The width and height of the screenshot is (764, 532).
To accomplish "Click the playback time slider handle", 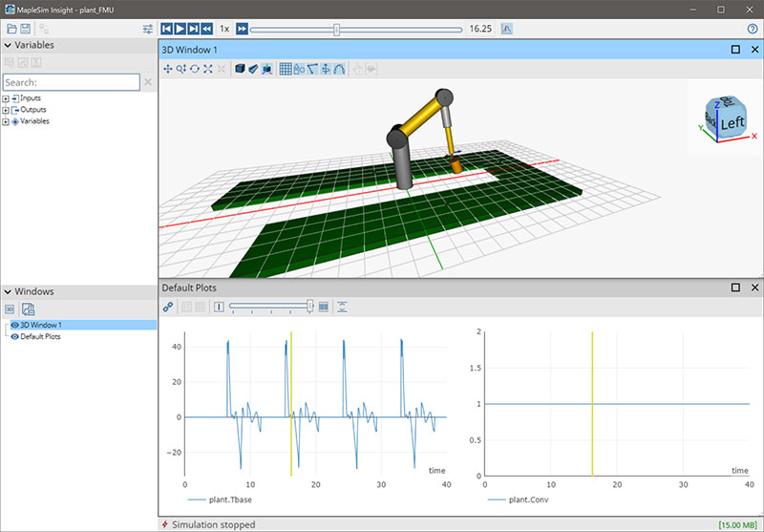I will pyautogui.click(x=336, y=30).
